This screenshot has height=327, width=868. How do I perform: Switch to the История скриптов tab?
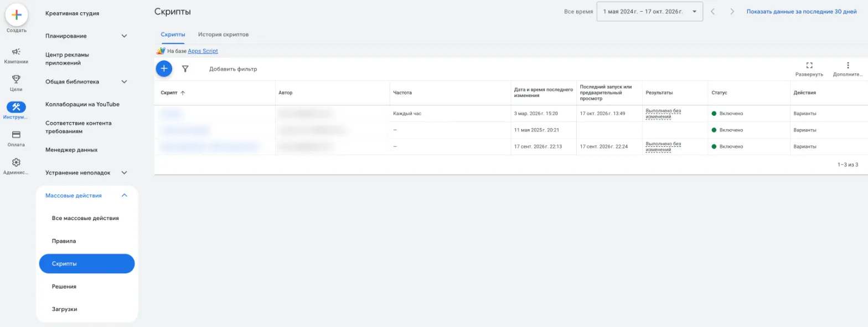(x=223, y=34)
